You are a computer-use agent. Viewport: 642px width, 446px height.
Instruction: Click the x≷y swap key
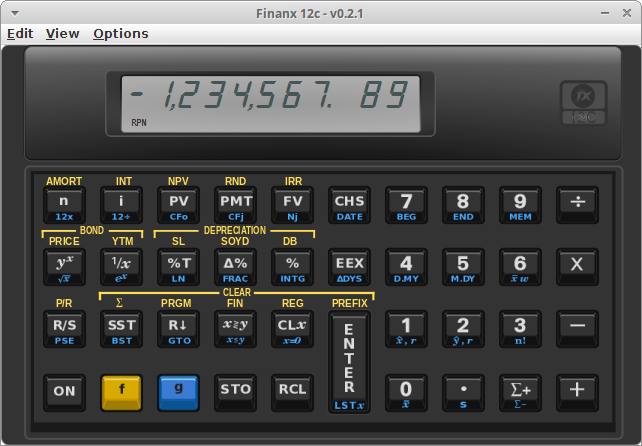pyautogui.click(x=235, y=329)
